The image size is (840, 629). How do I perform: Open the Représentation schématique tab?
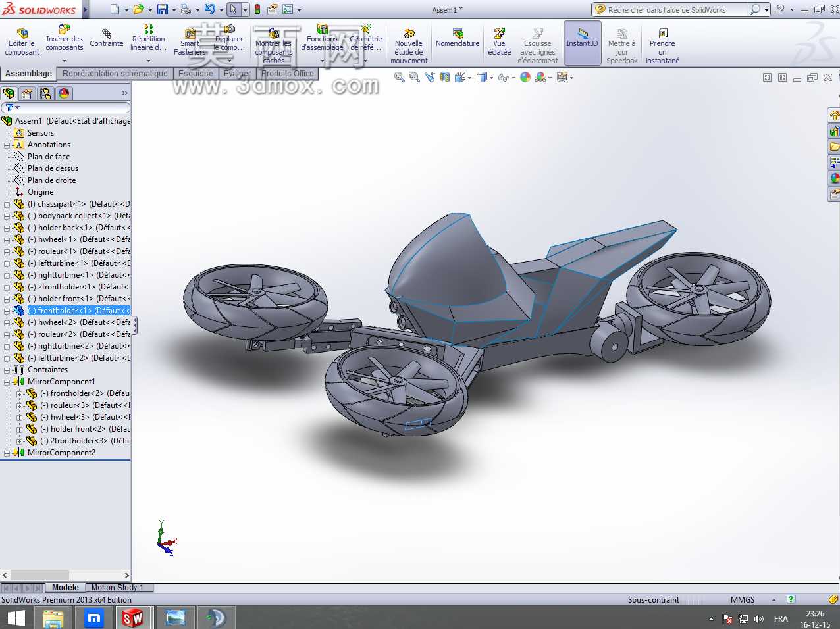(115, 74)
